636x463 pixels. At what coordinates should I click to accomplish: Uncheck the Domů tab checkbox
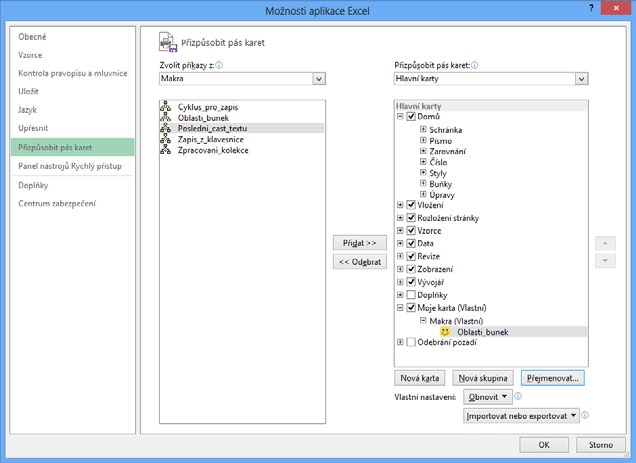(411, 116)
